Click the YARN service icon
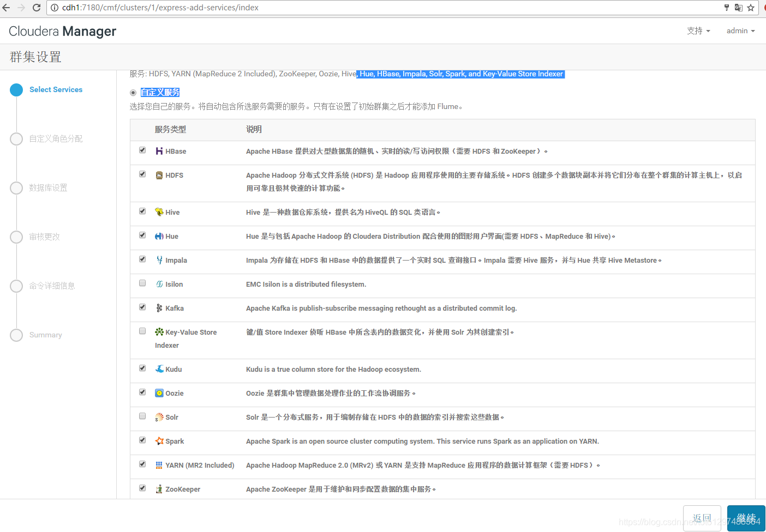Screen dimensions: 766x532 (x=159, y=465)
